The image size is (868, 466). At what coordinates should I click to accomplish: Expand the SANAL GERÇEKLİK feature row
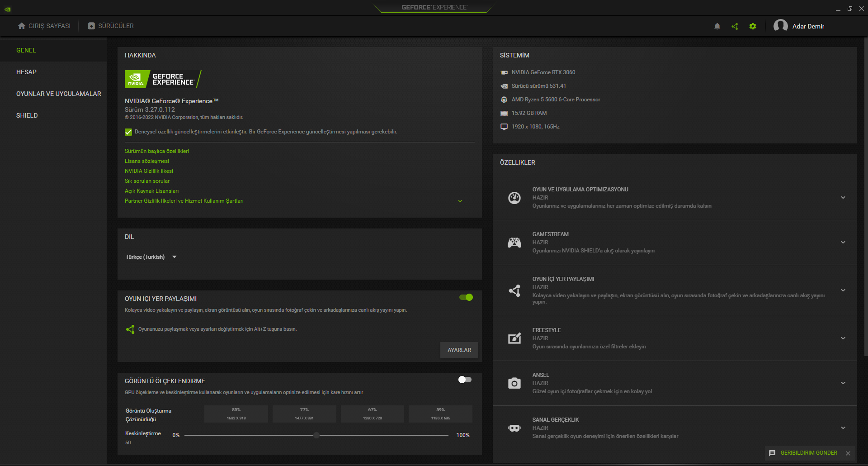[x=843, y=428]
